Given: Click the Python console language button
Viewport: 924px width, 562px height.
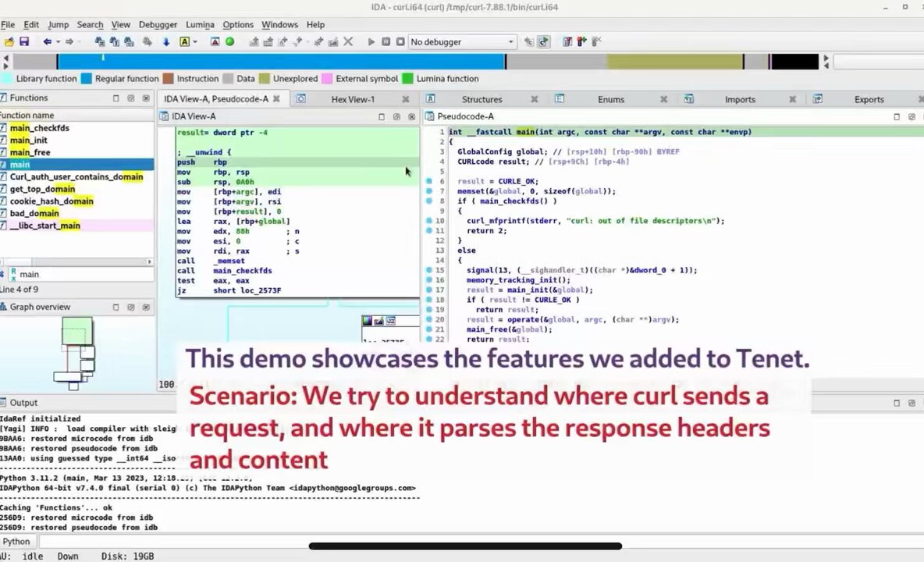Looking at the screenshot, I should [16, 542].
